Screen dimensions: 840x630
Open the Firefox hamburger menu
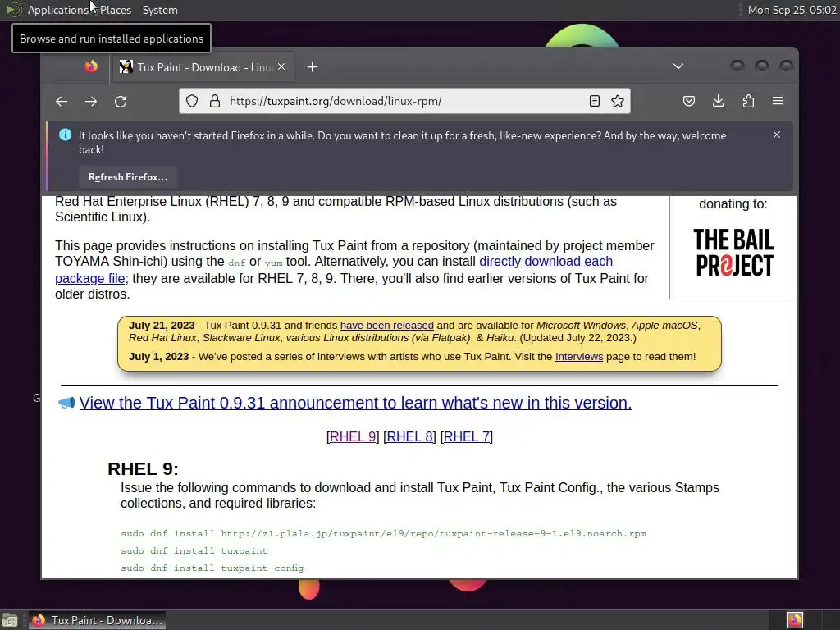(778, 101)
